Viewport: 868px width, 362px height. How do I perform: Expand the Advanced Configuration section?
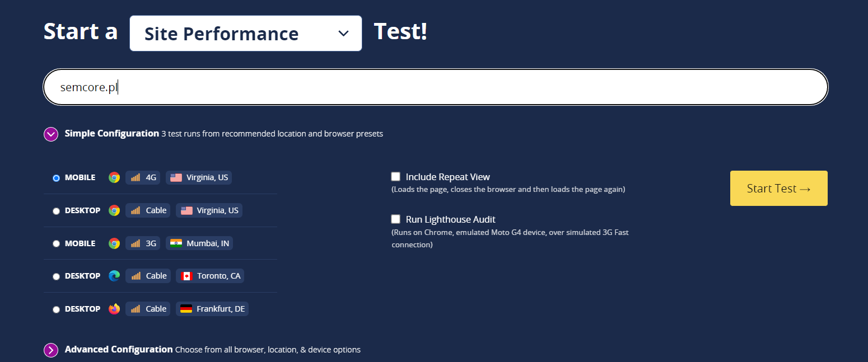51,350
